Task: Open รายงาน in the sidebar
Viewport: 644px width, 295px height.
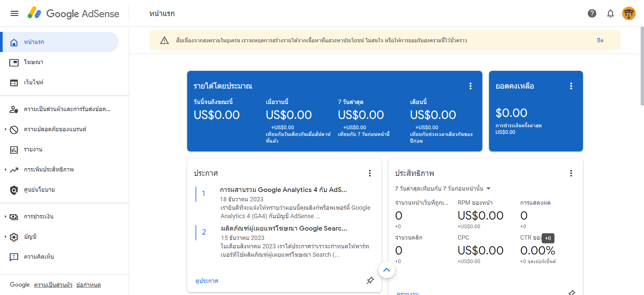Action: pos(59,149)
